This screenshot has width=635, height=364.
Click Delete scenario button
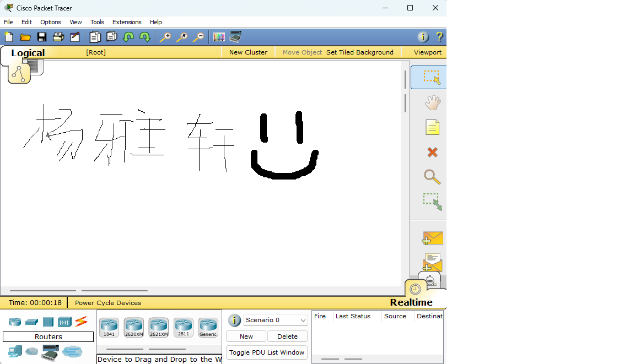[x=288, y=336]
